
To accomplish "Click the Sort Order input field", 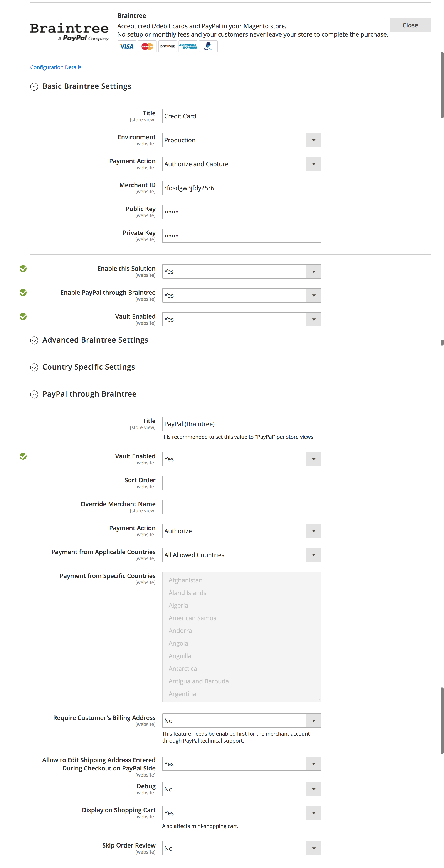I will pos(241,483).
